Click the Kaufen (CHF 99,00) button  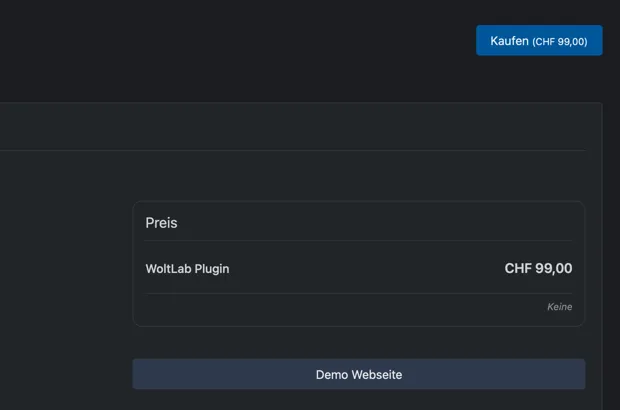pyautogui.click(x=539, y=41)
